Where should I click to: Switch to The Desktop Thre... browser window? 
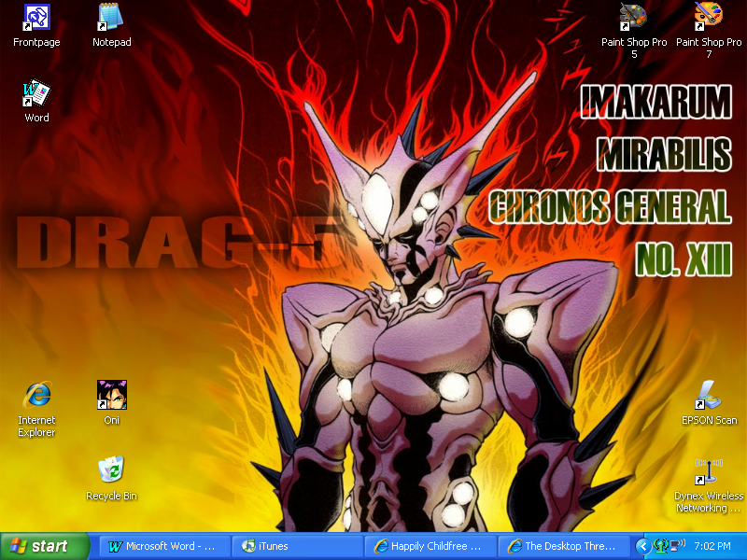[563, 546]
